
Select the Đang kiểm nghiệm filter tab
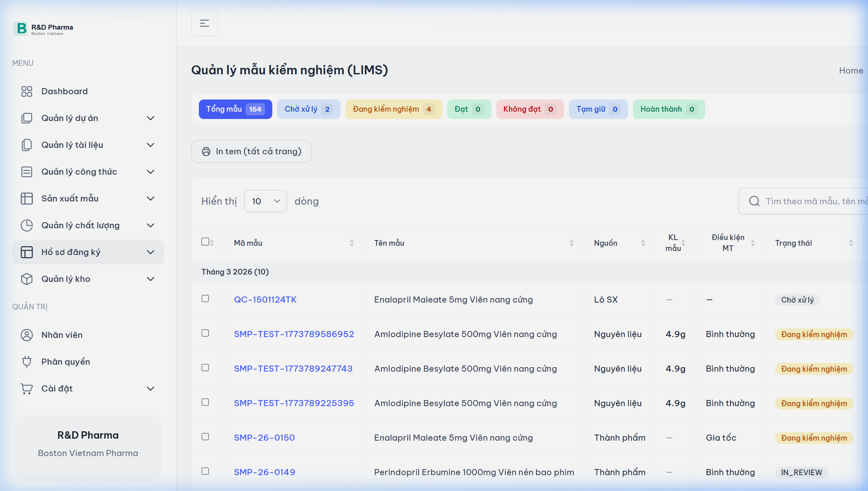click(393, 109)
